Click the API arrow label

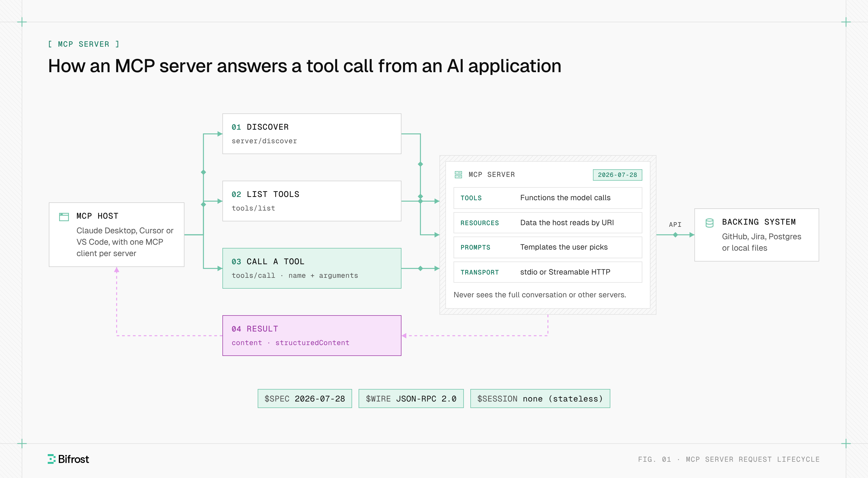[x=675, y=225]
